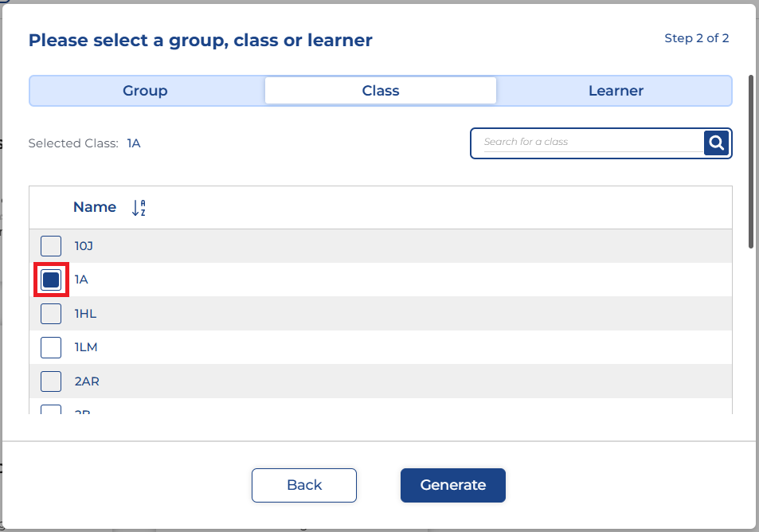Click the 1LM class name

tap(86, 347)
